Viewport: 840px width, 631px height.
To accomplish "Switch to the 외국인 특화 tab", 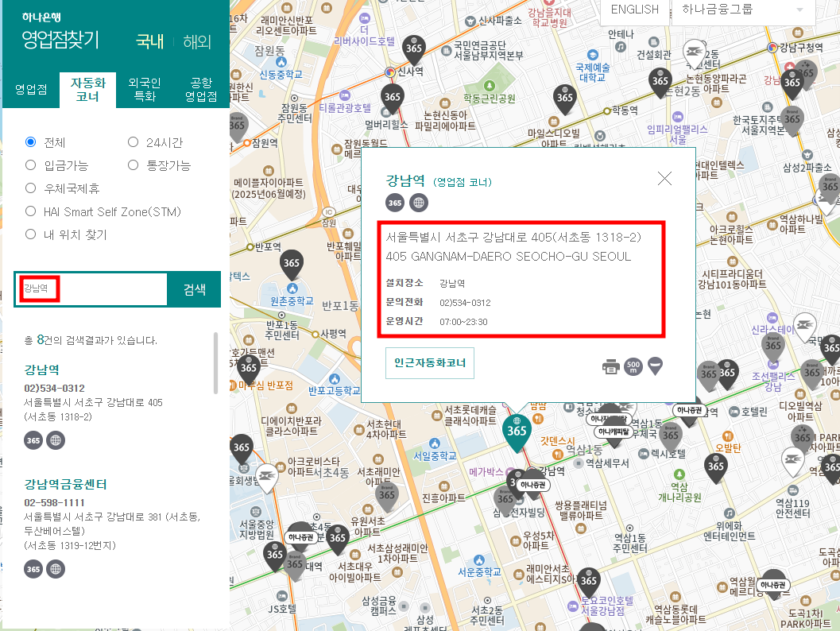I will click(145, 89).
